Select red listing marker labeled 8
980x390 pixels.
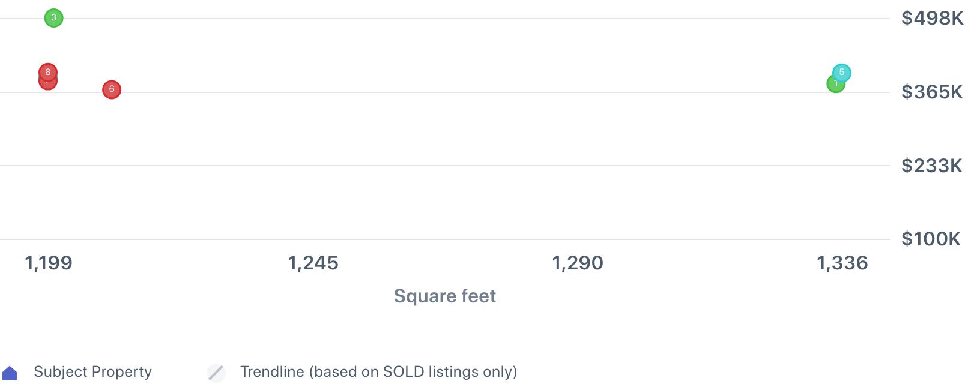pos(48,71)
